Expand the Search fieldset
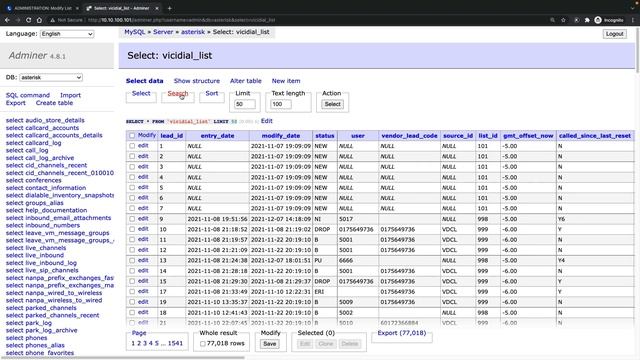The width and height of the screenshot is (640, 360). [178, 93]
